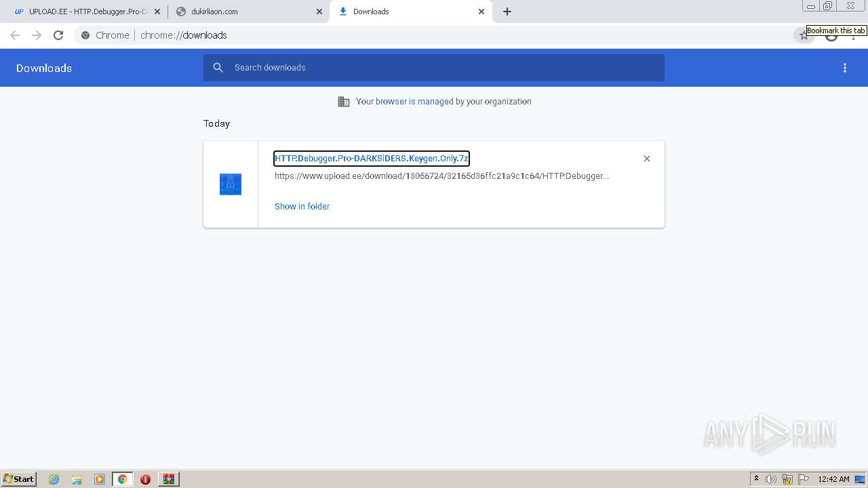Close the Downloads tab
868x488 pixels.
481,12
